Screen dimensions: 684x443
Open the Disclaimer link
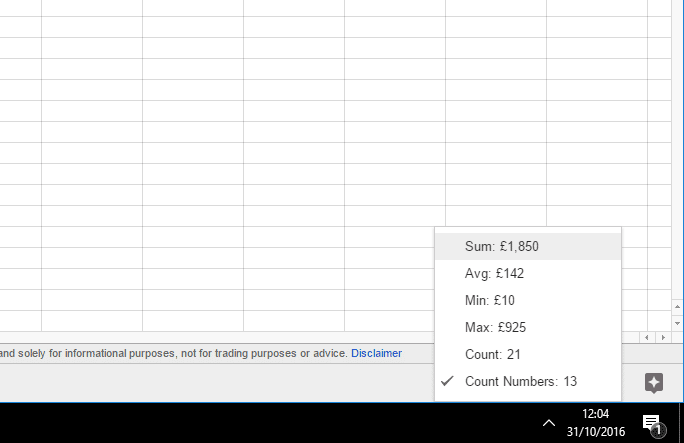(376, 353)
